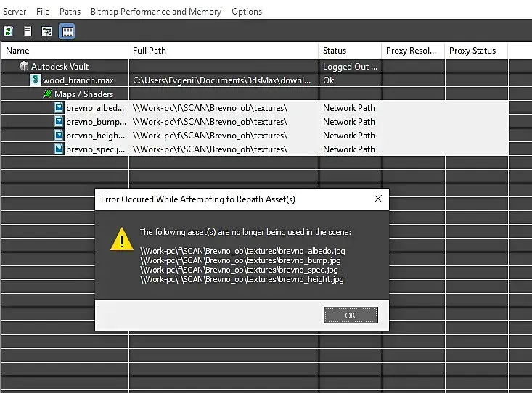Image resolution: width=532 pixels, height=393 pixels.
Task: Open the Options menu
Action: pos(247,12)
